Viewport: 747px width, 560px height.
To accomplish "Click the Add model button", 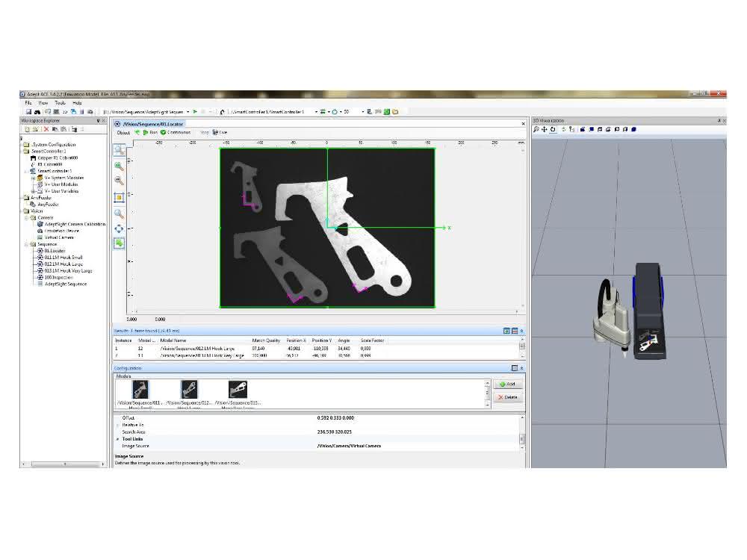I will pyautogui.click(x=508, y=385).
